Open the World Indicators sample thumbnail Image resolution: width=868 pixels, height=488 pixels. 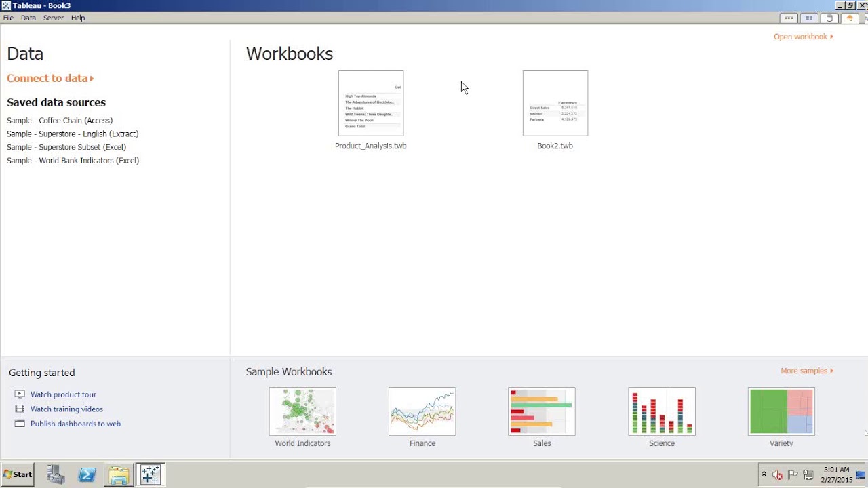302,411
